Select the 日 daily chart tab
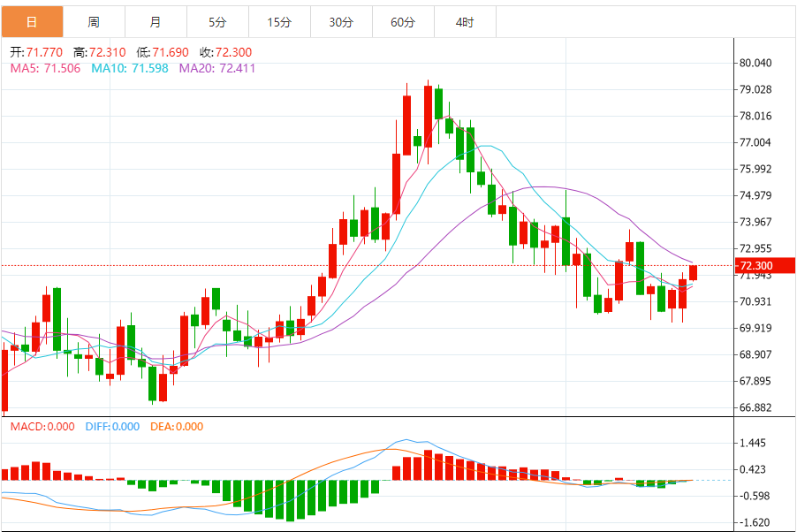Image resolution: width=797 pixels, height=532 pixels. click(32, 22)
